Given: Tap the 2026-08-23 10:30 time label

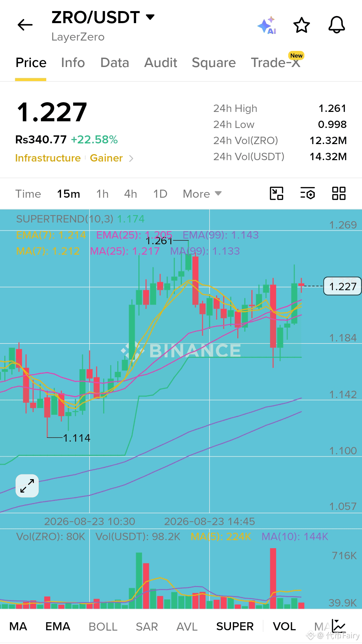Looking at the screenshot, I should tap(89, 521).
